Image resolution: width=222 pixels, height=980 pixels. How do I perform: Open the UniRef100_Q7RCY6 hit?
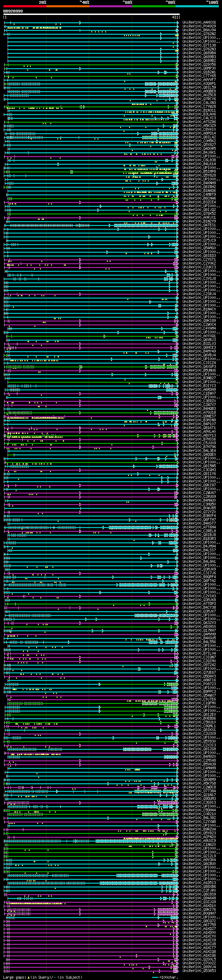[199, 99]
